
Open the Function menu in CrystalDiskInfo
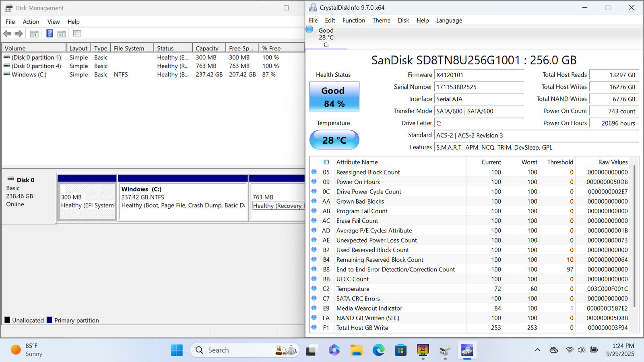click(353, 21)
